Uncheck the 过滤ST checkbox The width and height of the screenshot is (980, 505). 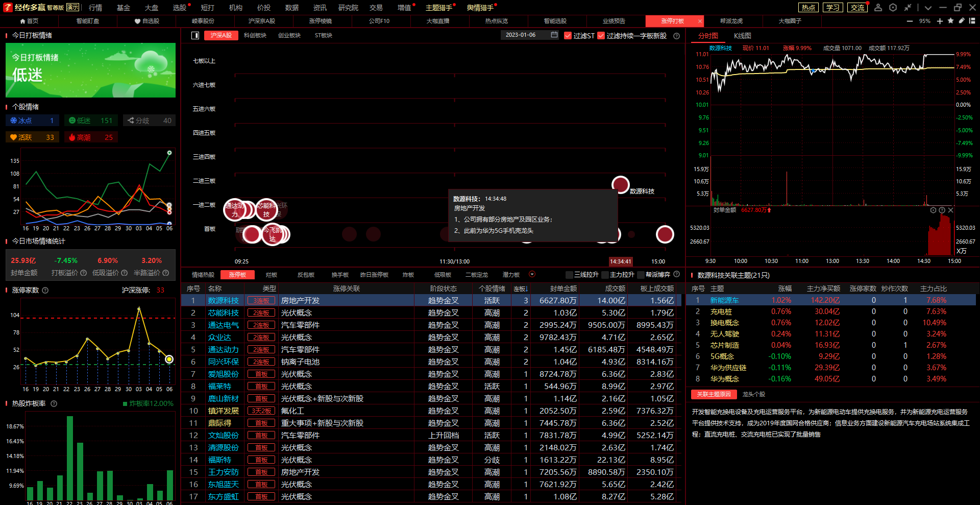click(x=568, y=36)
